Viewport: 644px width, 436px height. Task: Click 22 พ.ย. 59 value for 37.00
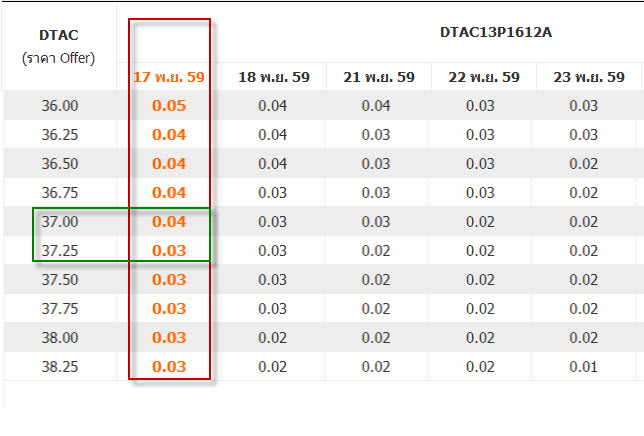(x=481, y=222)
